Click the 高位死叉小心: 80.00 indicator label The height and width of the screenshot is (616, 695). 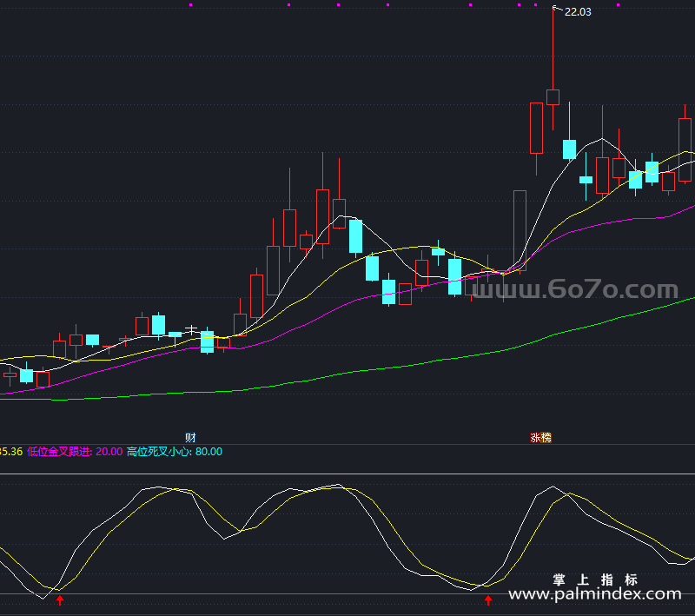click(175, 452)
